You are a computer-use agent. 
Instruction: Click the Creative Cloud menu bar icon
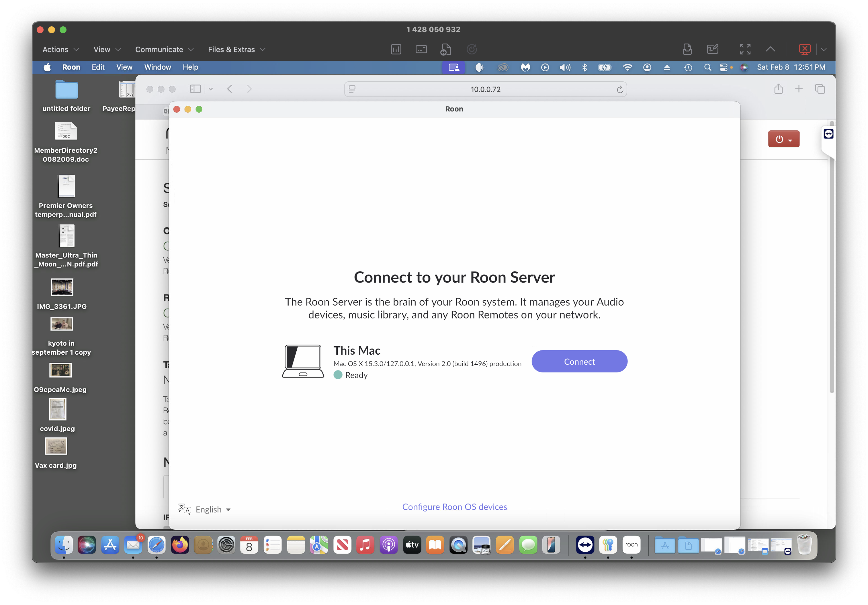tap(503, 67)
